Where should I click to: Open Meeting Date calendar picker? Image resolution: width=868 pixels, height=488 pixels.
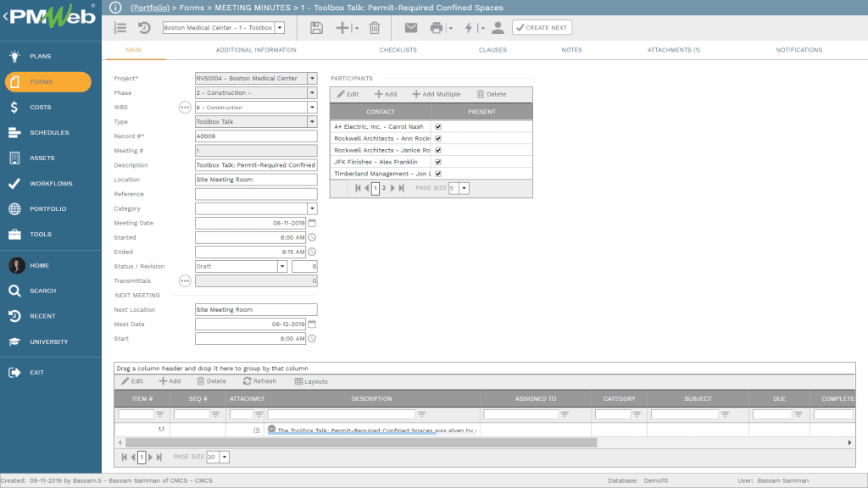coord(312,223)
